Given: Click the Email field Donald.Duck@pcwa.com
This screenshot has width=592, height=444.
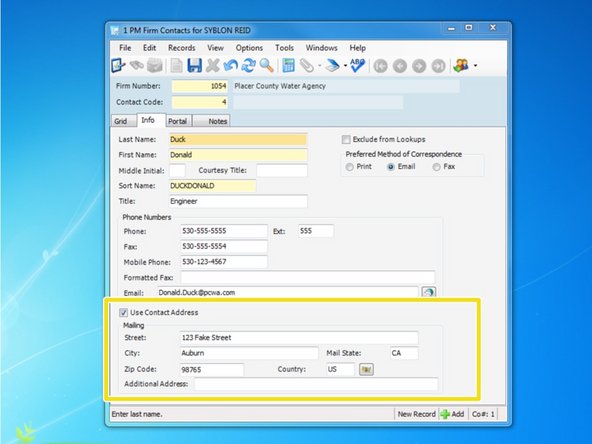Looking at the screenshot, I should click(x=287, y=293).
